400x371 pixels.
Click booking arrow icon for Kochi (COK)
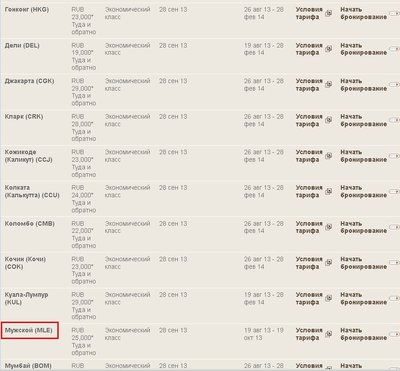pos(394,263)
